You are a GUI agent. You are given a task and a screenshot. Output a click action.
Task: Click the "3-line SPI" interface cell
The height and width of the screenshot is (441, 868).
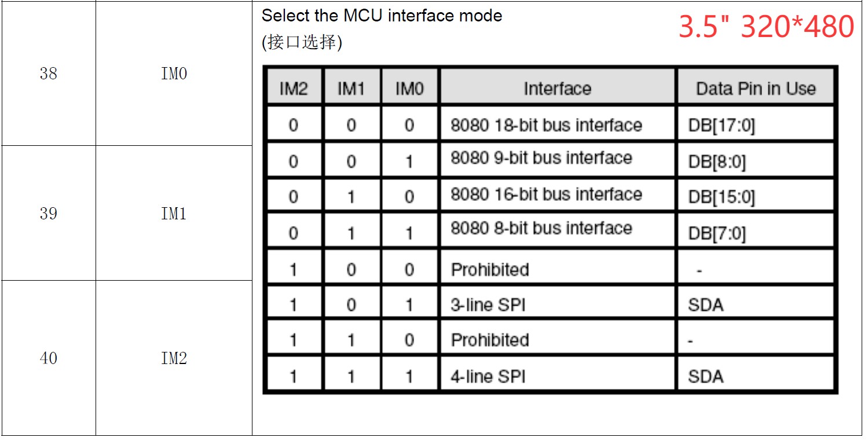[x=488, y=305]
